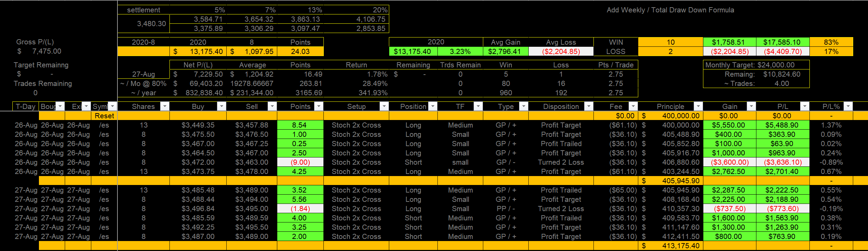This screenshot has height=251, width=868.
Task: Select the WIN count cell 10
Action: pyautogui.click(x=670, y=42)
